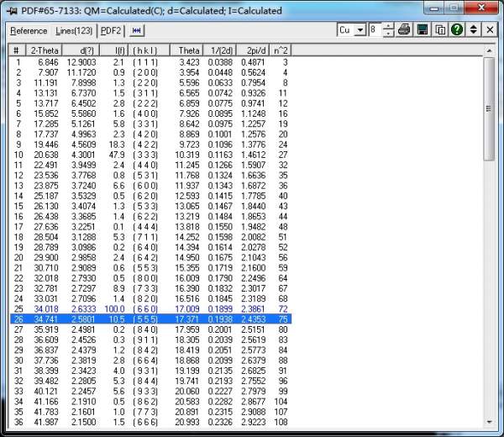Decrease the stepper value below 8

tap(389, 34)
